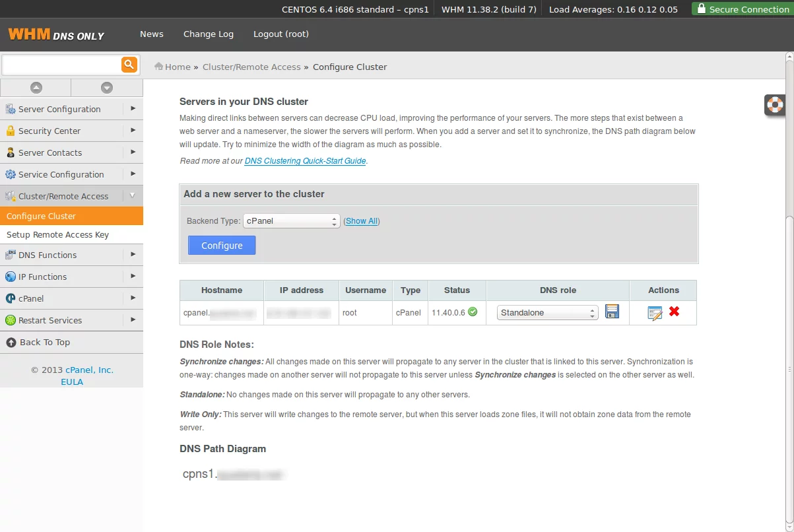Open the News menu item
Viewport: 794px width, 532px height.
152,34
